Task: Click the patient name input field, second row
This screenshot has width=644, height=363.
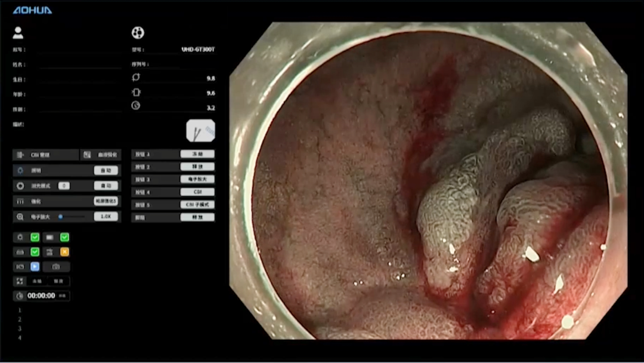Action: click(80, 64)
